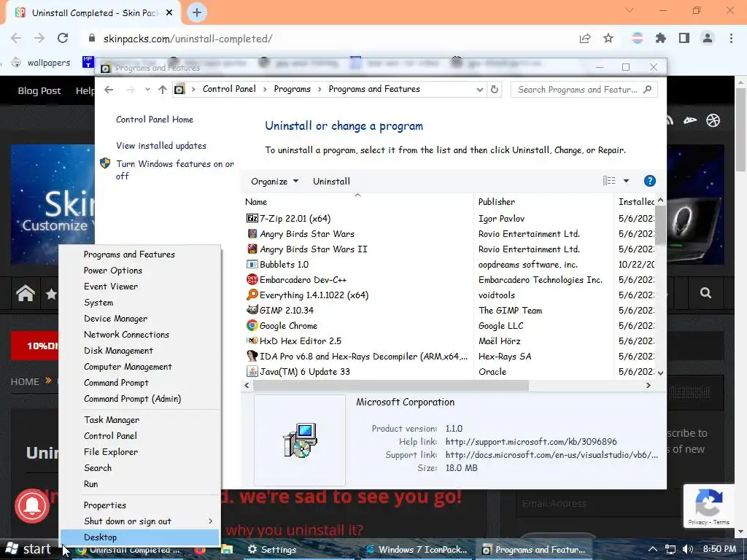Screen dimensions: 747x560
Task: Navigate back in Control Panel window
Action: [x=109, y=90]
